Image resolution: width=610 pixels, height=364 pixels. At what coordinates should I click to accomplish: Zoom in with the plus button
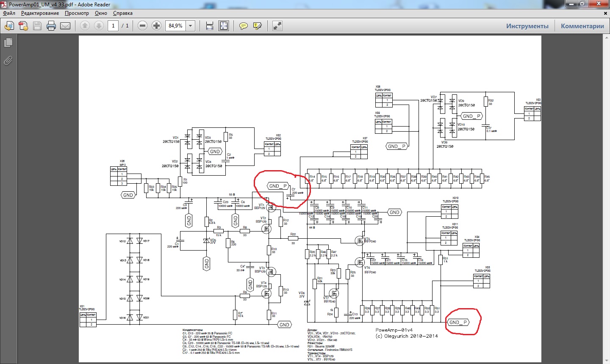(x=156, y=26)
